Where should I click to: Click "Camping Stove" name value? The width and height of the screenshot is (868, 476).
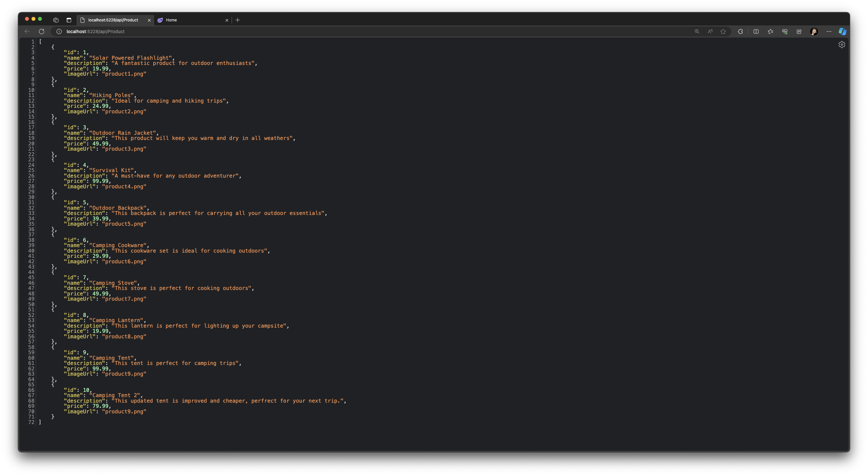point(113,283)
